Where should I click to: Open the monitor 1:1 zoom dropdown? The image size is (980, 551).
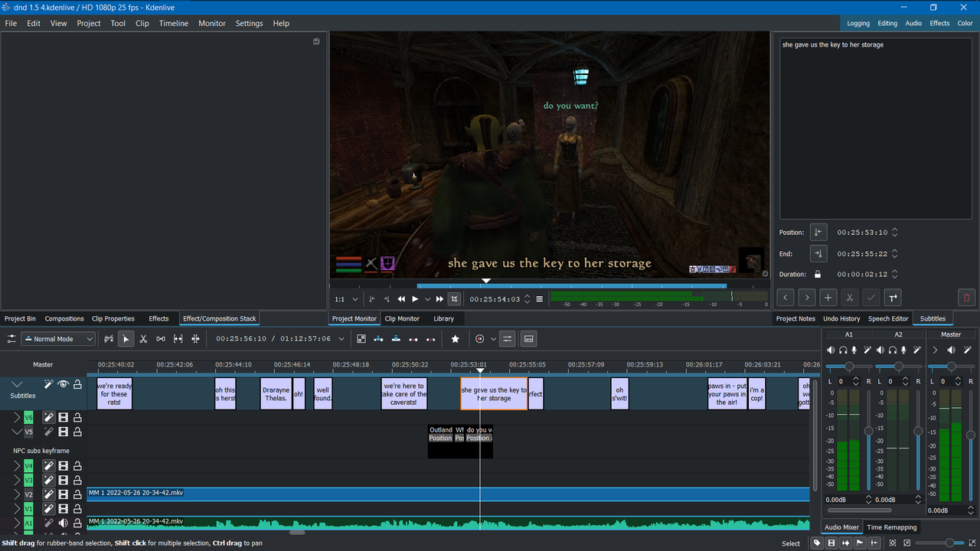346,299
